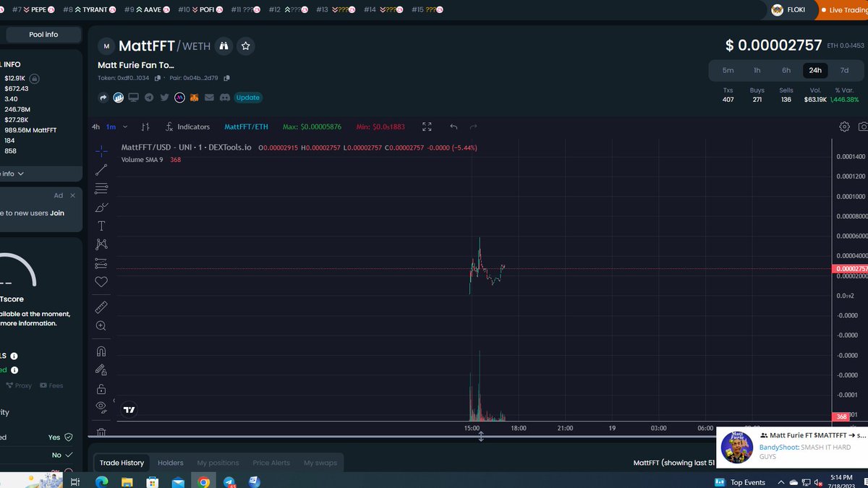This screenshot has height=488, width=868.
Task: Select the trend line drawing tool
Action: coord(101,170)
